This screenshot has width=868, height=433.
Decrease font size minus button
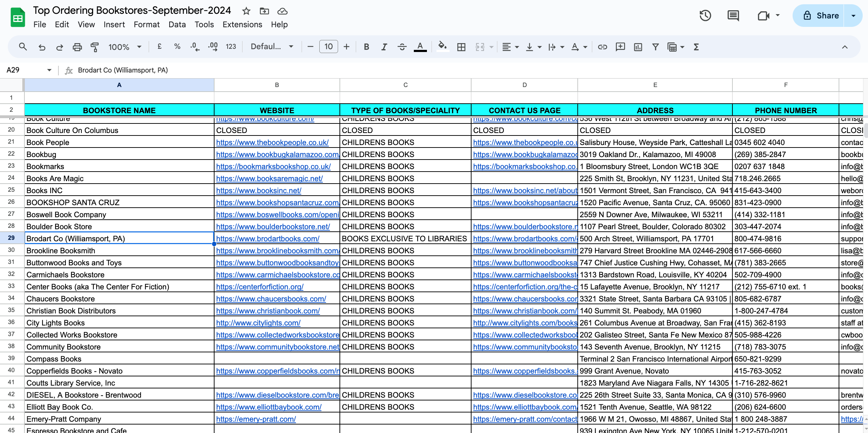point(310,47)
